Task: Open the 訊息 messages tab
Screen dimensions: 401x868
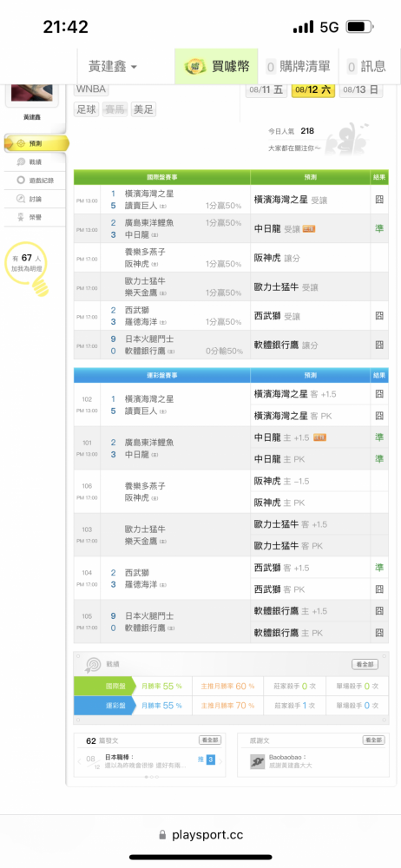Action: pyautogui.click(x=366, y=67)
